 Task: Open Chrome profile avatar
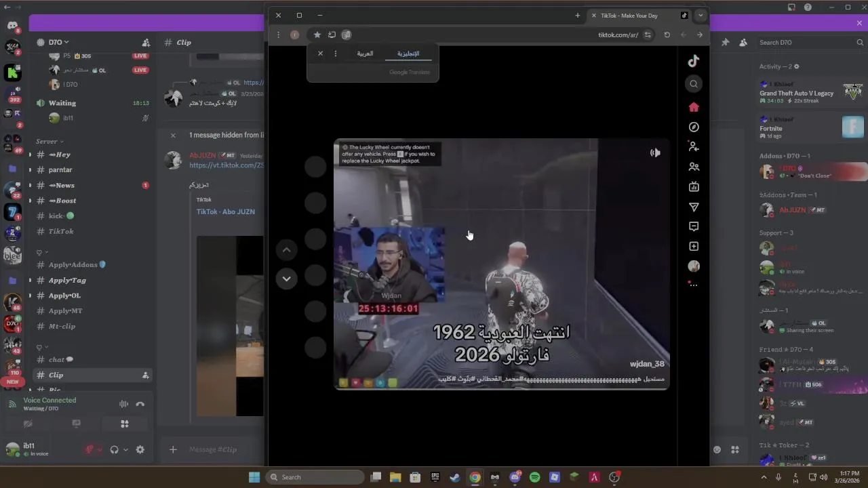tap(294, 35)
